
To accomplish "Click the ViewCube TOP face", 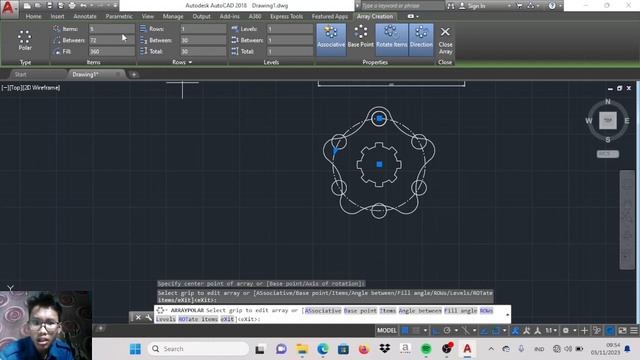I will tap(608, 120).
